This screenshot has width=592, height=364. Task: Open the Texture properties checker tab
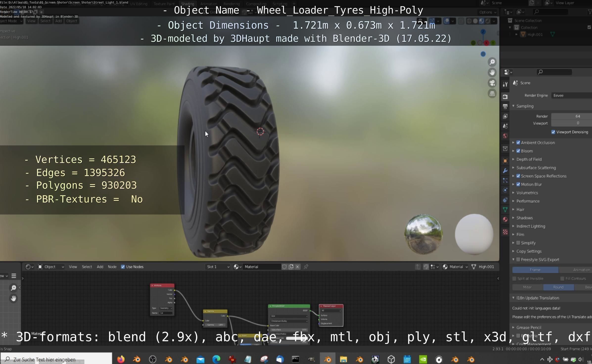(505, 232)
